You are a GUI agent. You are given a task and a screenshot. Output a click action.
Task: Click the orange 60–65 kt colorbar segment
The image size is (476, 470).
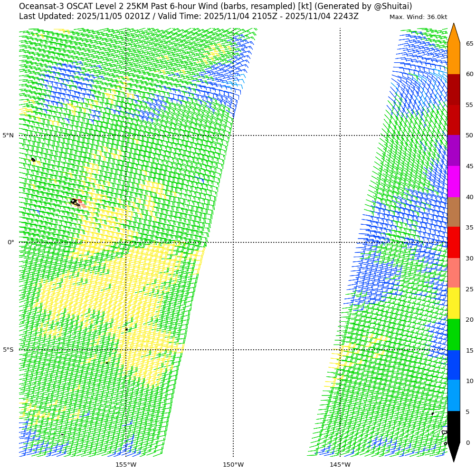tap(454, 58)
